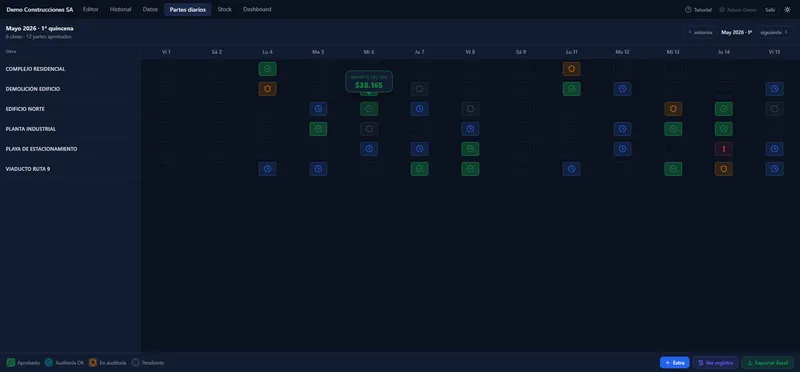The height and width of the screenshot is (372, 800).
Task: Open Demolición Edificio pending part on Ju 7
Action: 419,89
